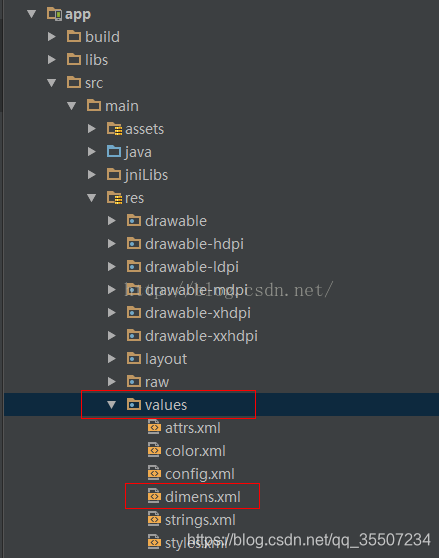This screenshot has height=559, width=441.
Task: Select the res folder name
Action: (x=134, y=198)
